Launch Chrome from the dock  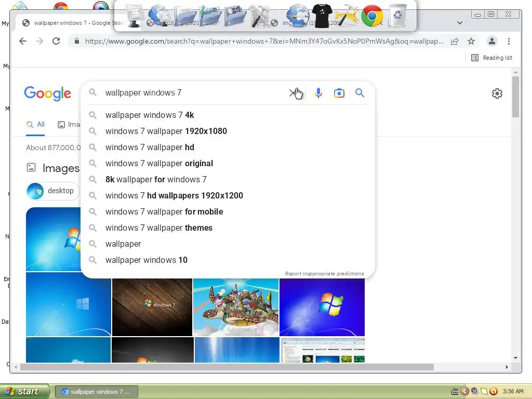(x=372, y=16)
